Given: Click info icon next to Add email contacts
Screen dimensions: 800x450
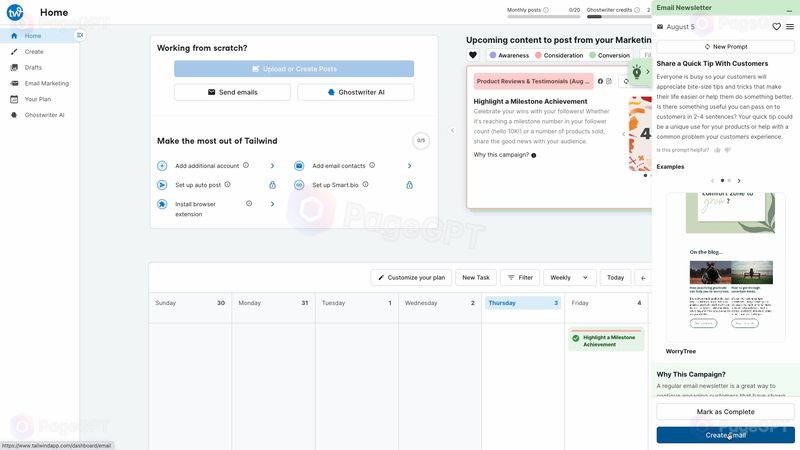Looking at the screenshot, I should pyautogui.click(x=372, y=165).
